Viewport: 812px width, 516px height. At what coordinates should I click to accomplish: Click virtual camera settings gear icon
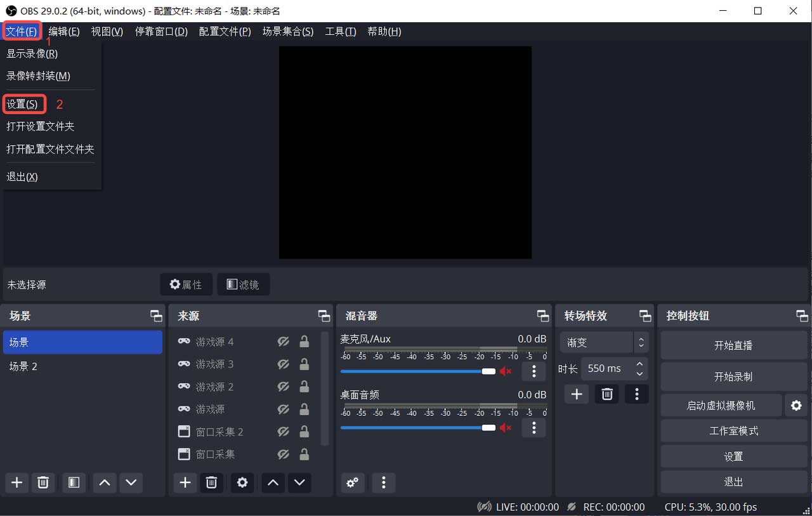click(796, 405)
